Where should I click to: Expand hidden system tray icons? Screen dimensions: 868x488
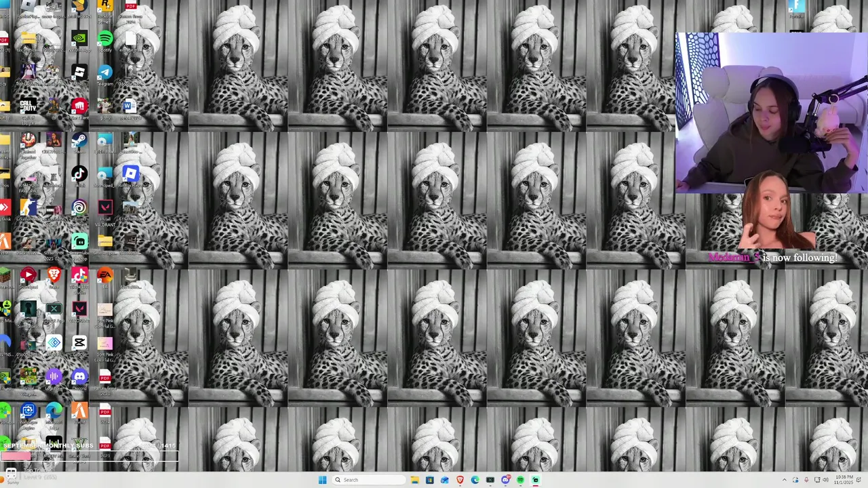pos(785,480)
